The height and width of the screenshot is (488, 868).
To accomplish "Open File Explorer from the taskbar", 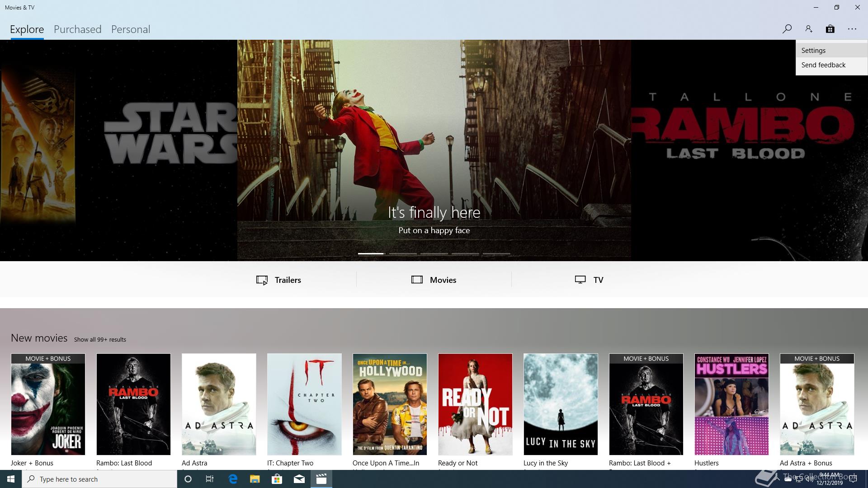I will click(x=255, y=479).
